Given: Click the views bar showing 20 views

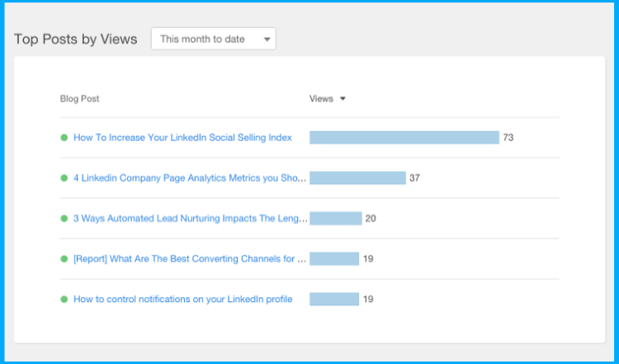Looking at the screenshot, I should 335,219.
